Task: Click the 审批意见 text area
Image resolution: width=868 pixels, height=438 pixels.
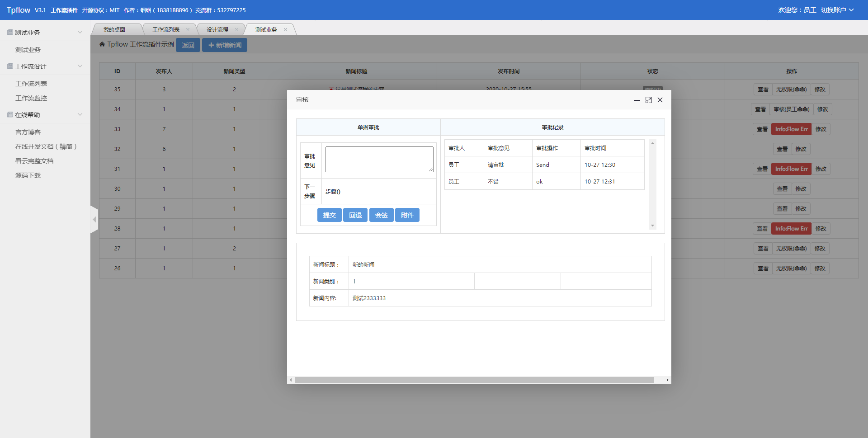Action: pos(379,159)
